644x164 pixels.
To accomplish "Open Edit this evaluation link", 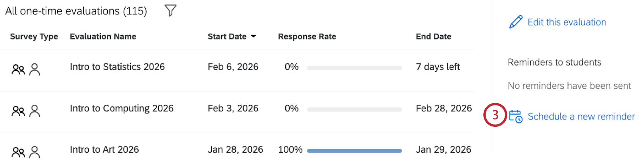I will (x=567, y=22).
